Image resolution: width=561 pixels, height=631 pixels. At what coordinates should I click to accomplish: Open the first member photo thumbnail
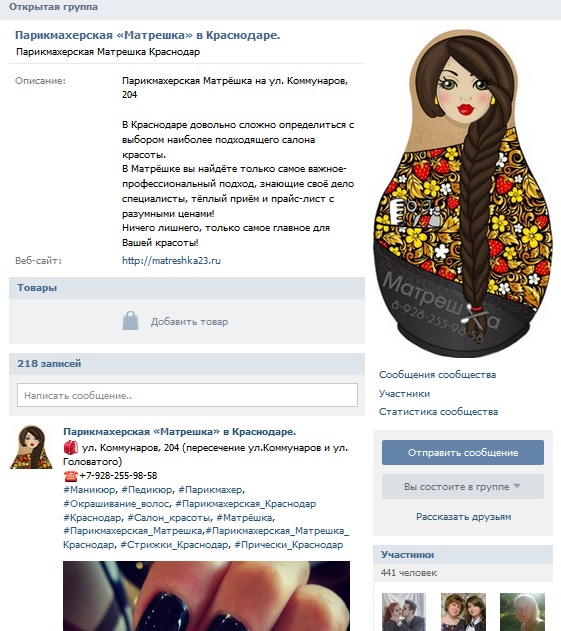tap(404, 612)
